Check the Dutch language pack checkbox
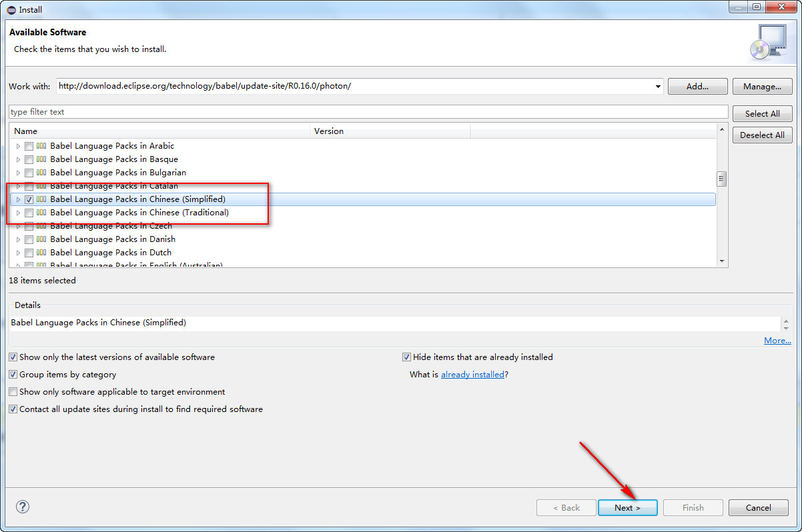 [x=29, y=253]
